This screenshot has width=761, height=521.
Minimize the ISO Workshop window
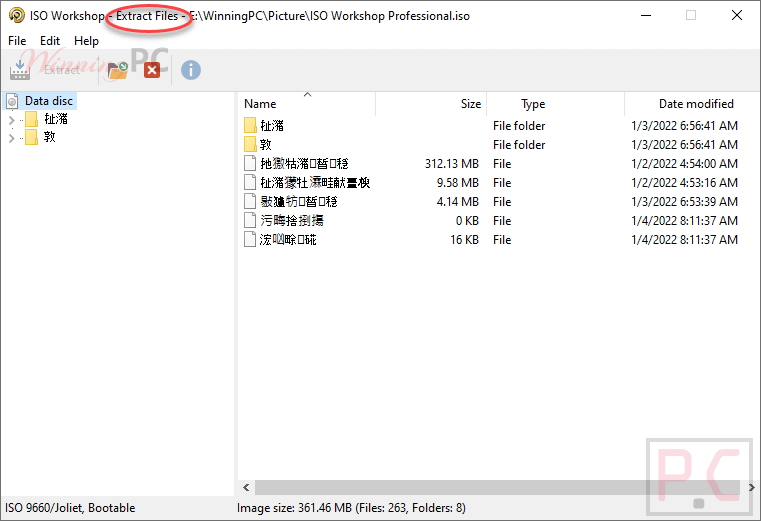tap(646, 16)
